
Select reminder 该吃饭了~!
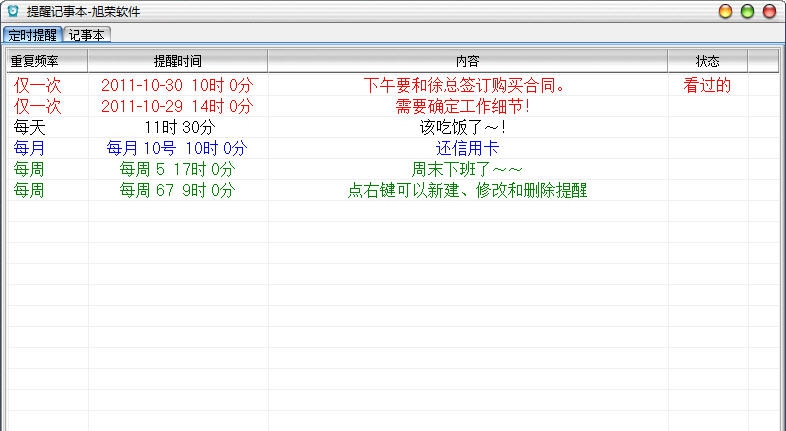pos(463,127)
